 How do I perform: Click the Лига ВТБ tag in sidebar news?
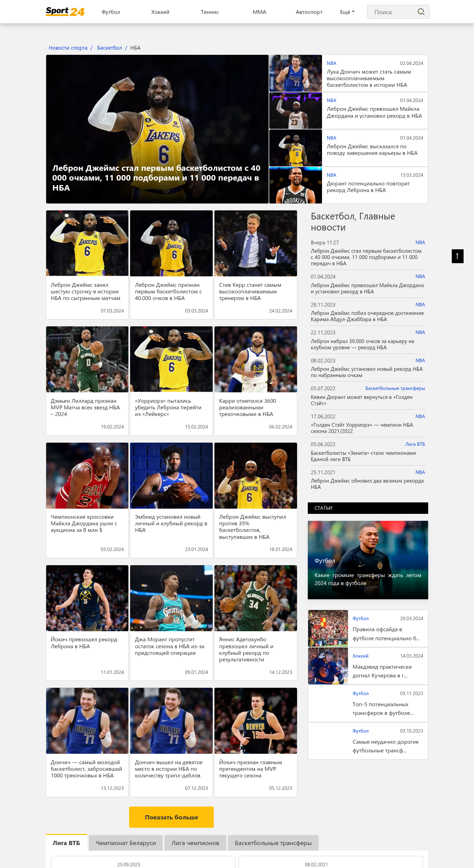(x=415, y=444)
